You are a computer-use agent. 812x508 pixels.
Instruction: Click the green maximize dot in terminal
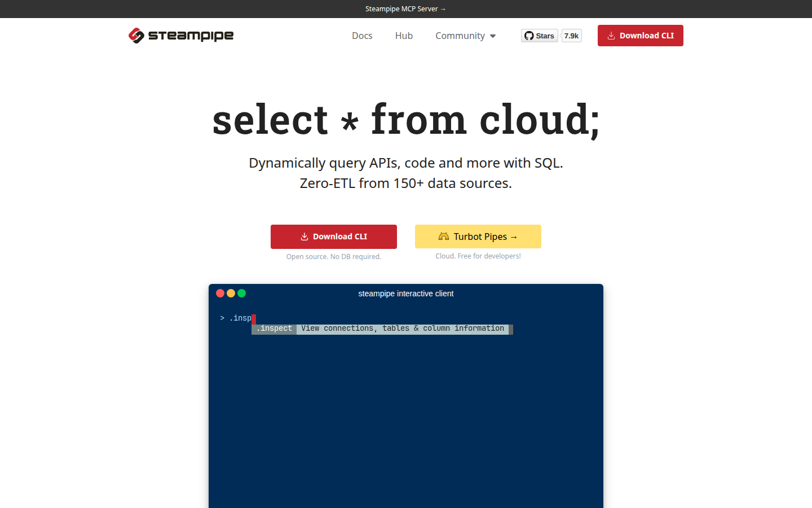point(242,294)
